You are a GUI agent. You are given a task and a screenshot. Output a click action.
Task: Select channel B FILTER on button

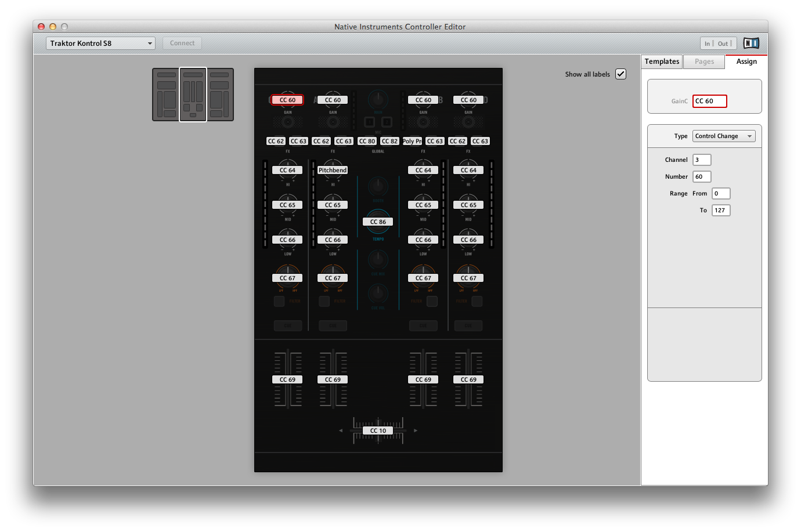(432, 301)
